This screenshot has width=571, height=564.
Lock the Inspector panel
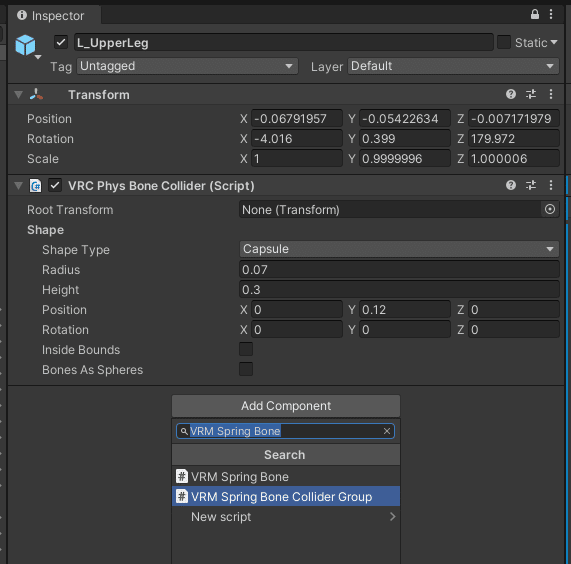534,14
